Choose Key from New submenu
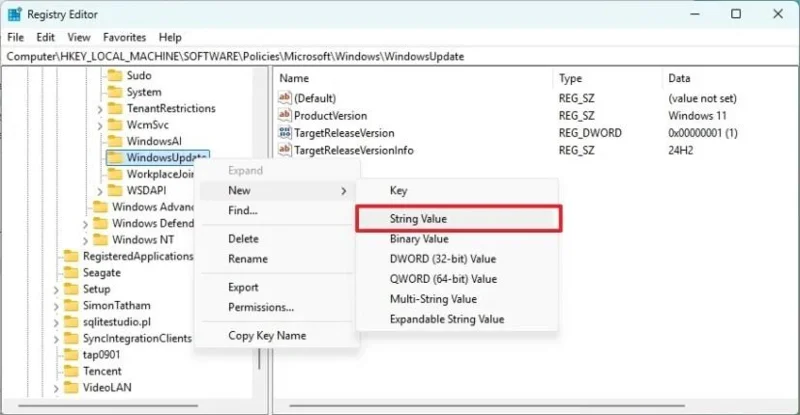Screen dimensions: 800x415 pos(457,190)
